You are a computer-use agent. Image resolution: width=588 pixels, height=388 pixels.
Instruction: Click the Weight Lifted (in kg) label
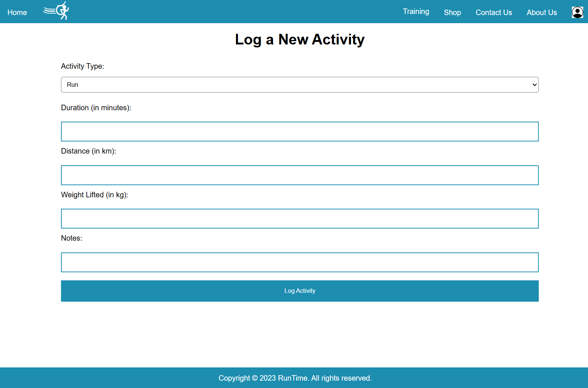click(x=95, y=195)
